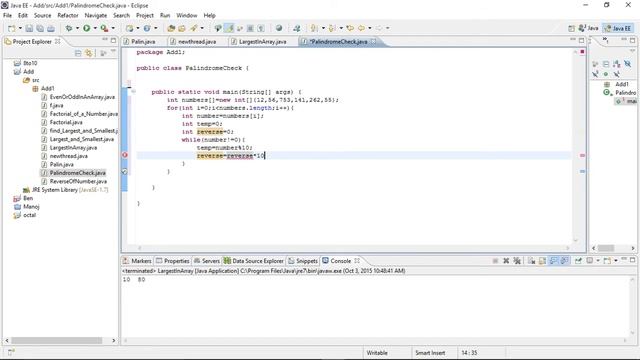Open the Source menu
This screenshot has height=360, width=640.
pyautogui.click(x=42, y=15)
